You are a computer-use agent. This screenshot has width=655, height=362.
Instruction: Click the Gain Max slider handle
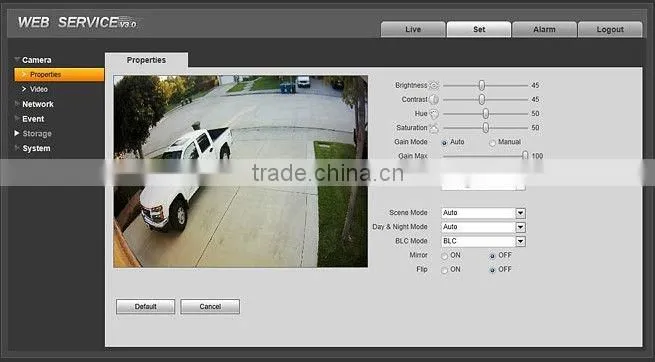pos(525,155)
